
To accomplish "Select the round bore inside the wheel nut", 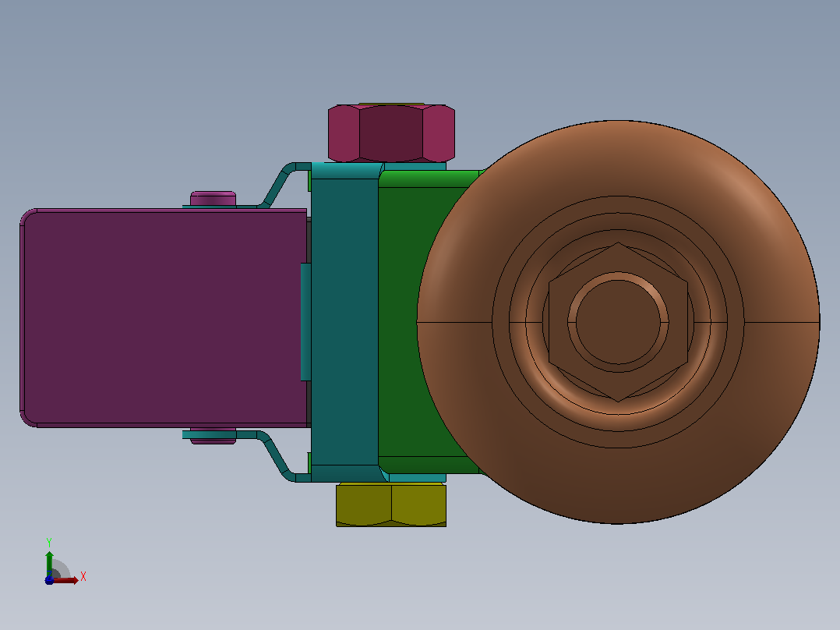I will [618, 322].
